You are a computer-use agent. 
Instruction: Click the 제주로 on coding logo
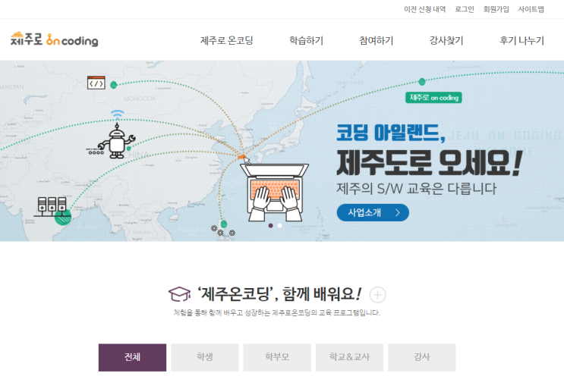[54, 39]
